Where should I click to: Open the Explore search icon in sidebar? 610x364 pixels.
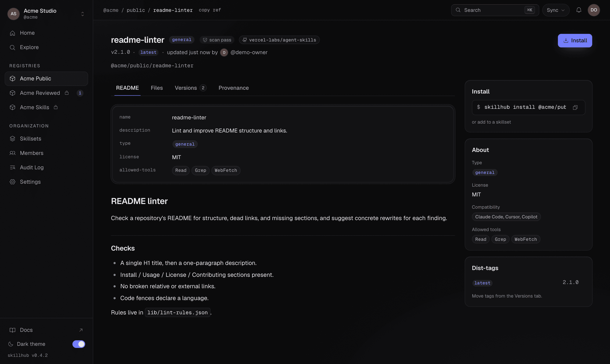(x=12, y=47)
